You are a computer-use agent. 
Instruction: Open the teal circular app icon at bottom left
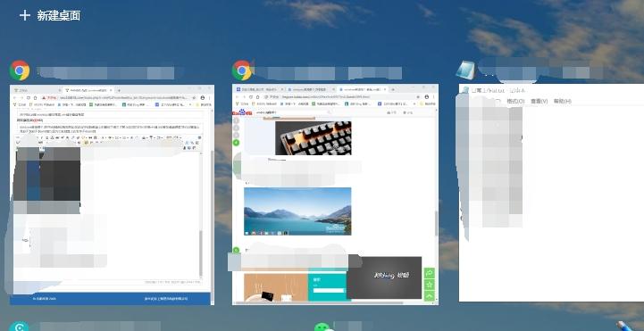coord(19,327)
